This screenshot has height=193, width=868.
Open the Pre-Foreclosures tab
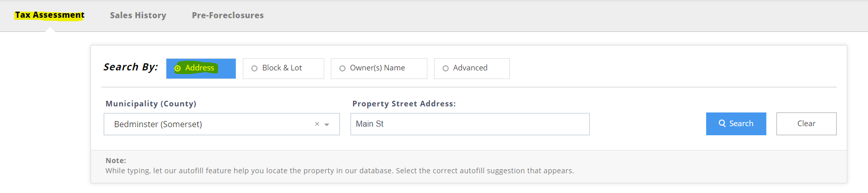pos(228,15)
